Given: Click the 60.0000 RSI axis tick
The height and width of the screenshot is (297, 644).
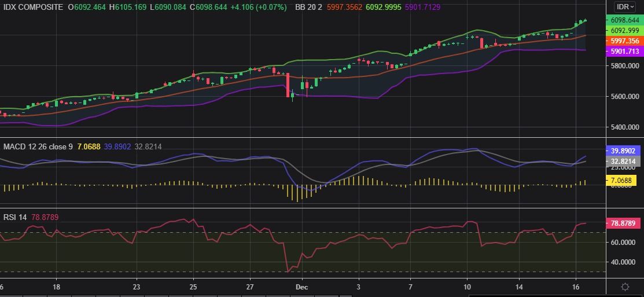Looking at the screenshot, I should 624,242.
